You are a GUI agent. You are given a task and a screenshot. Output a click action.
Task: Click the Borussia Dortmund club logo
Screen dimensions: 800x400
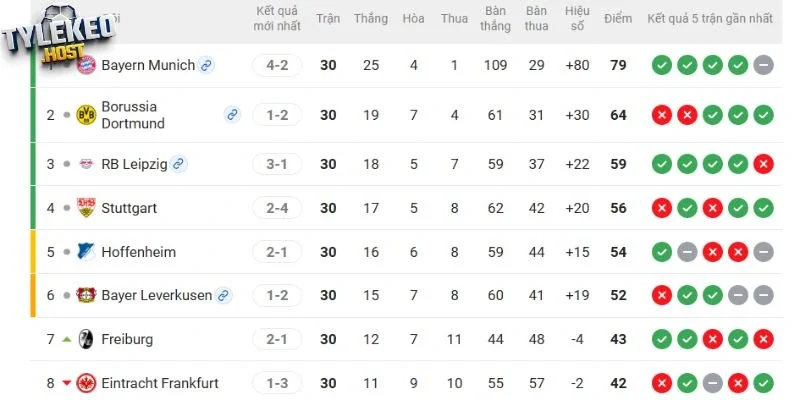point(85,115)
